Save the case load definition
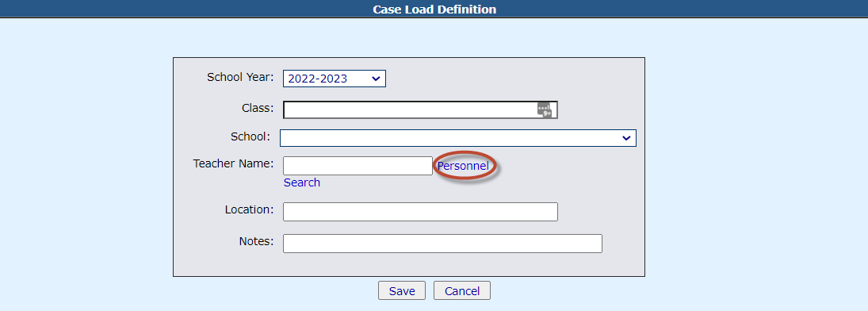 pos(402,291)
